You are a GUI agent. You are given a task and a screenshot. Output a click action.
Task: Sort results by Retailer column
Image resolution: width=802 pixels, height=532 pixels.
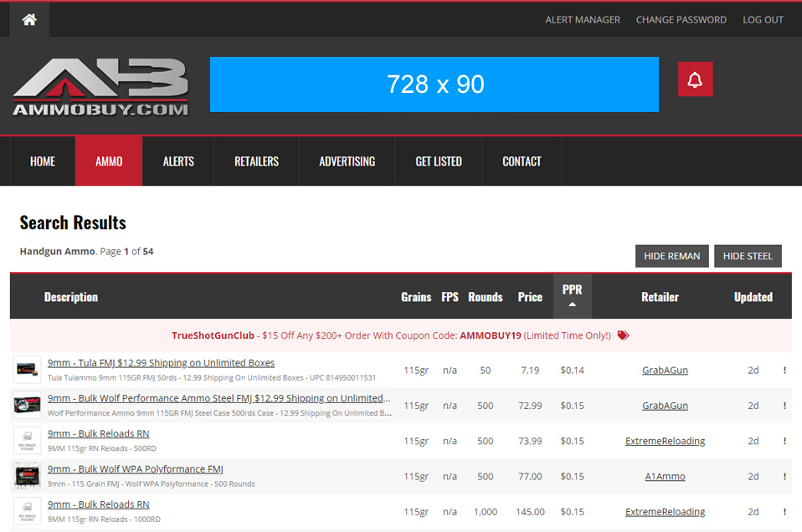pos(661,297)
